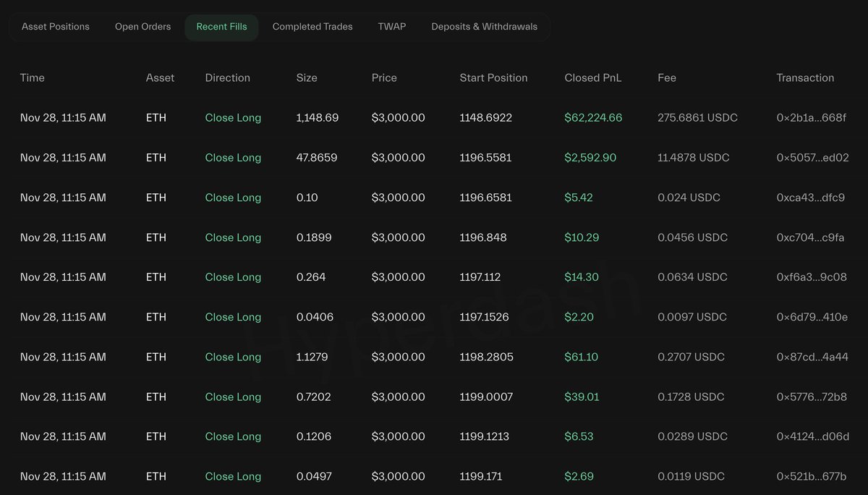Click the Size column header
The width and height of the screenshot is (868, 495).
(307, 78)
